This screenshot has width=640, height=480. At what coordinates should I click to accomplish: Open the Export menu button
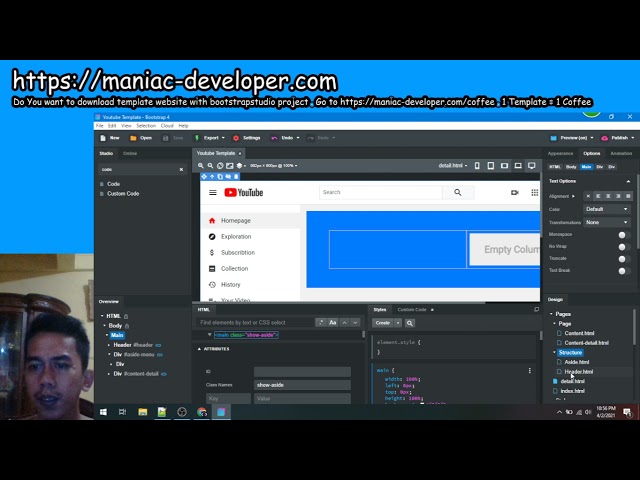(209, 138)
